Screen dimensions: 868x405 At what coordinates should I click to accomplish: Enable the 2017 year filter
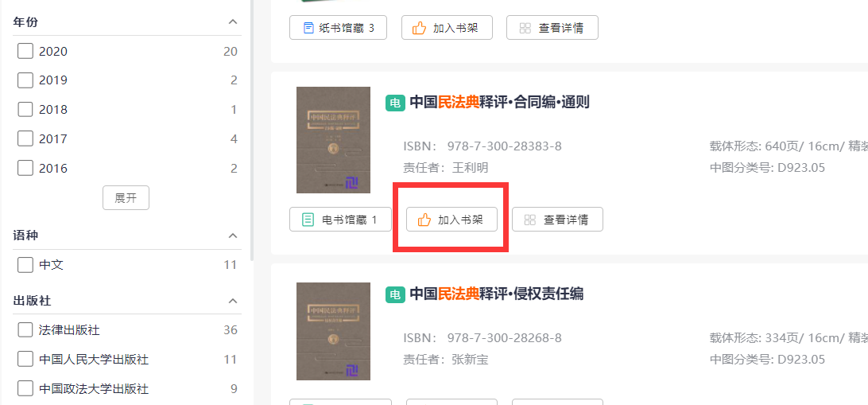coord(25,138)
